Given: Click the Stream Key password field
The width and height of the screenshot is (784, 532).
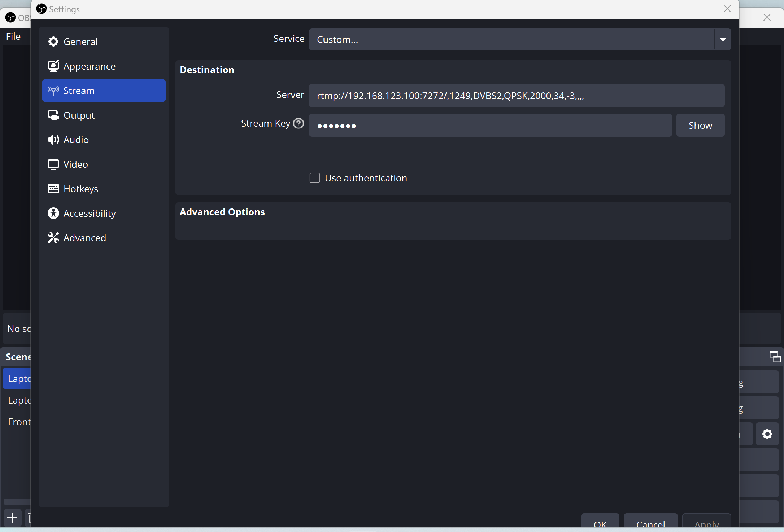Looking at the screenshot, I should pos(490,126).
